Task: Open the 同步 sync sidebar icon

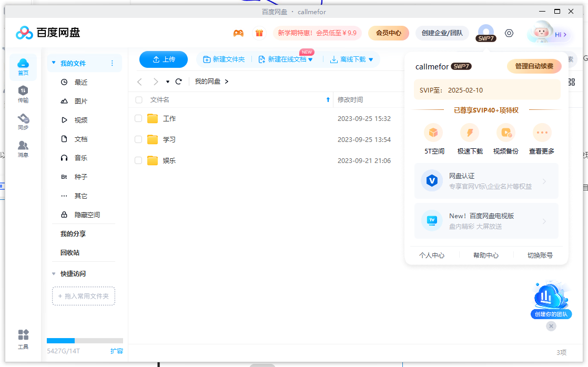Action: pos(23,122)
